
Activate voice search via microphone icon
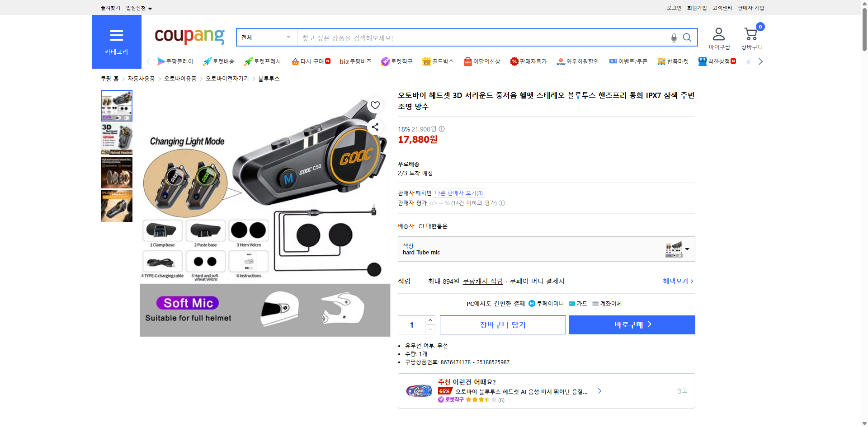pyautogui.click(x=673, y=38)
